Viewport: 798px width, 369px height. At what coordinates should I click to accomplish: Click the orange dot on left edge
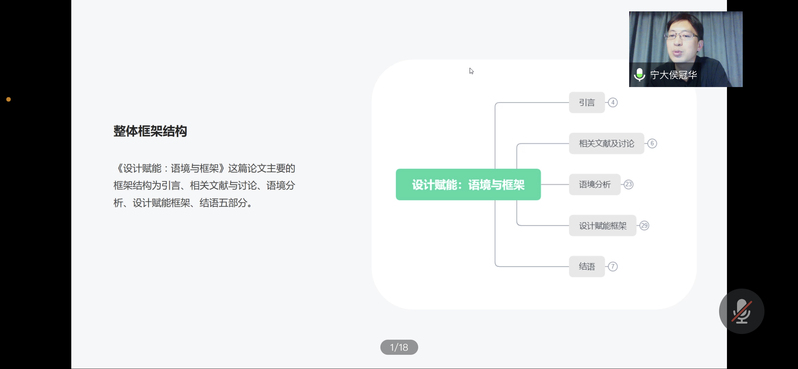tap(8, 99)
